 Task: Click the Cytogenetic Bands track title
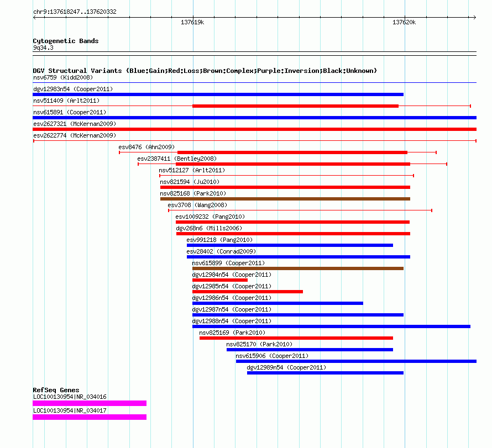click(x=66, y=41)
